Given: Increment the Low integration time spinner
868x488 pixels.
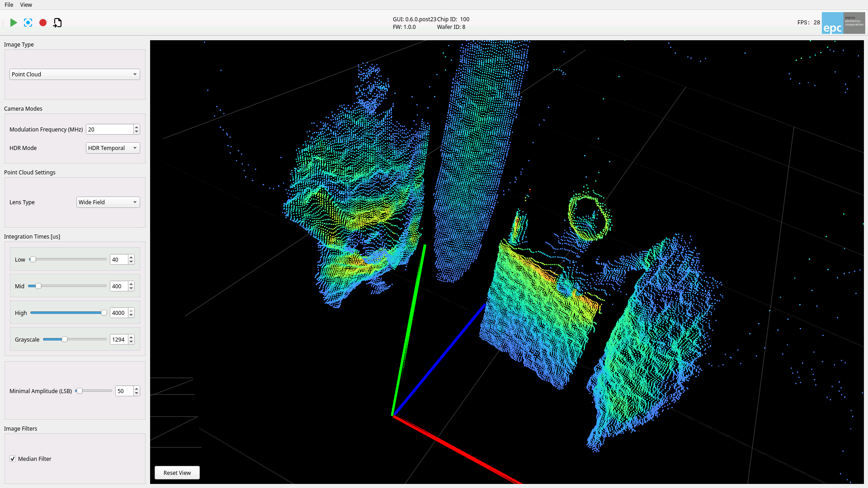Looking at the screenshot, I should [131, 257].
